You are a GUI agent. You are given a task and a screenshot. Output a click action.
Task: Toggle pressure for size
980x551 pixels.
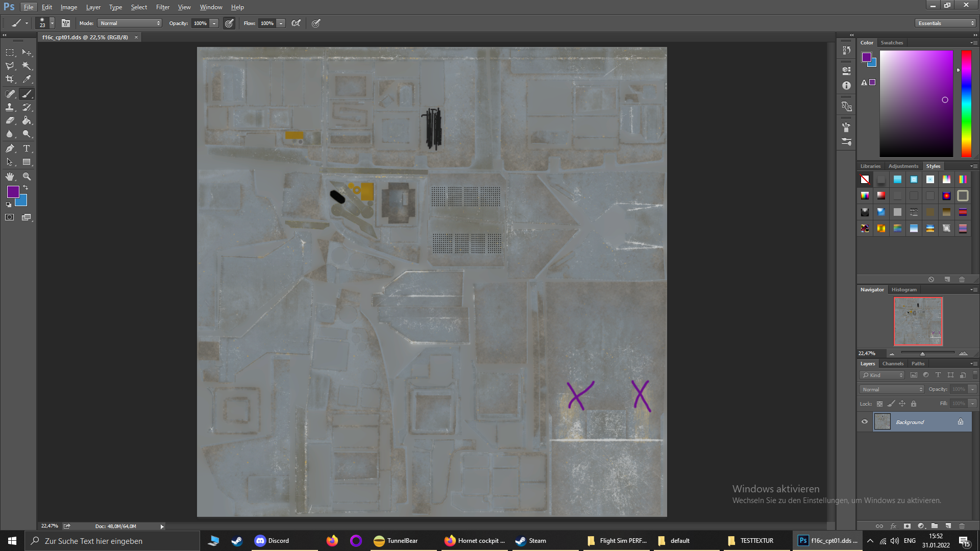[x=316, y=23]
